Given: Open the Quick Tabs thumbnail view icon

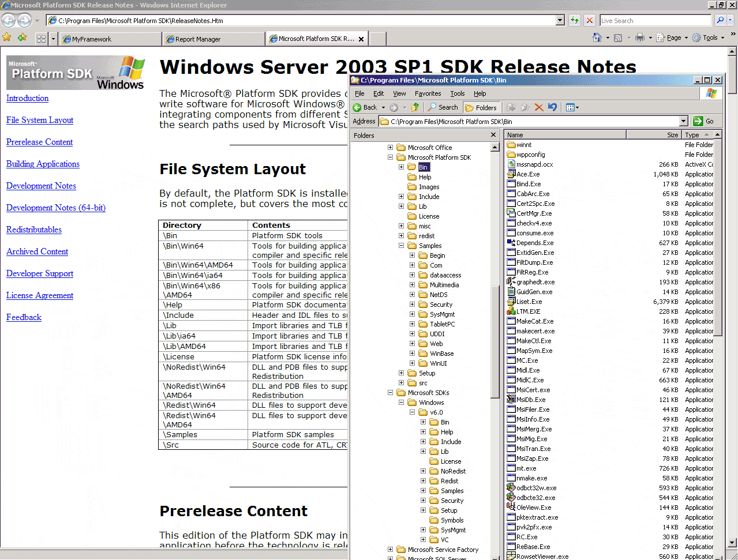Looking at the screenshot, I should tap(41, 39).
